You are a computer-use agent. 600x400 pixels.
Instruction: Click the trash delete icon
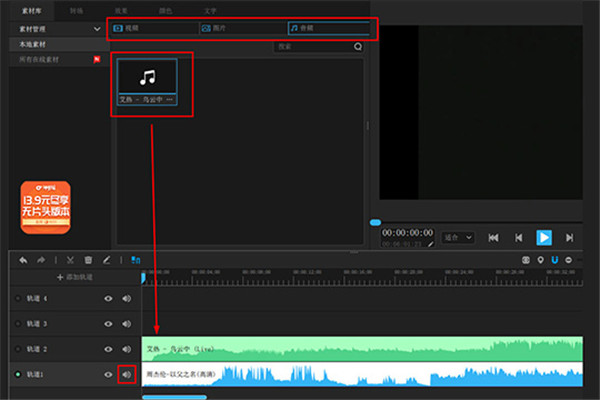(x=88, y=259)
